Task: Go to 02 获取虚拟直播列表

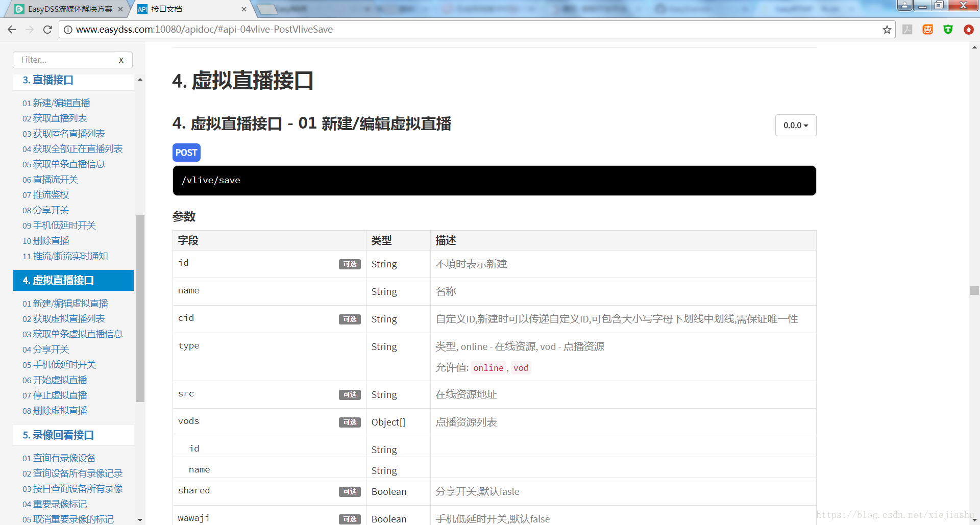Action: 64,319
